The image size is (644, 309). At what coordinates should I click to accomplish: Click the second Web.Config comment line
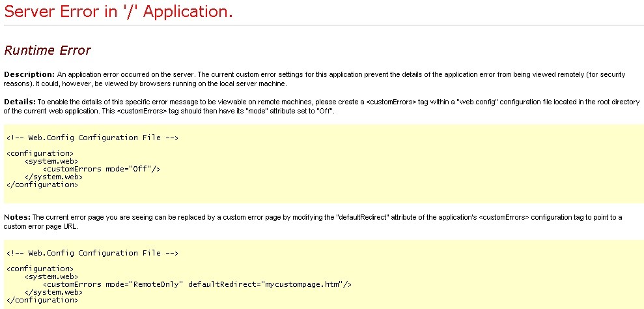(x=92, y=253)
